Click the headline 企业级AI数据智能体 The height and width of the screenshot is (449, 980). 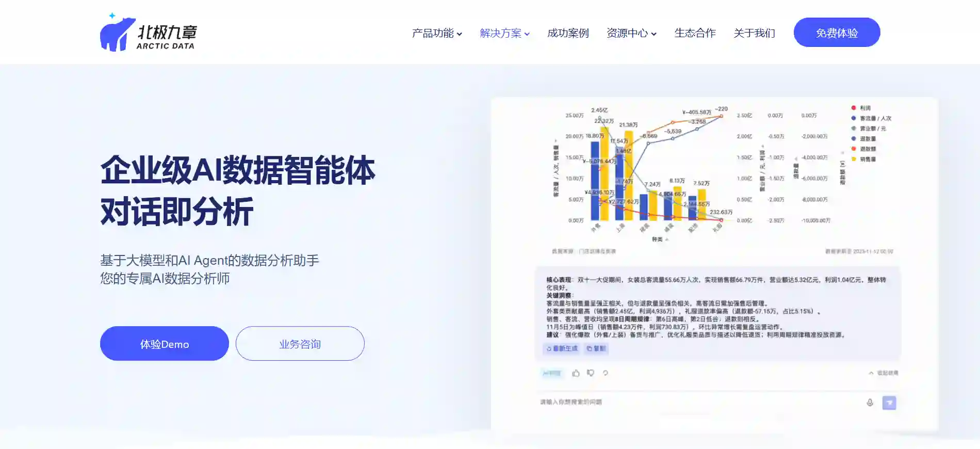click(238, 171)
